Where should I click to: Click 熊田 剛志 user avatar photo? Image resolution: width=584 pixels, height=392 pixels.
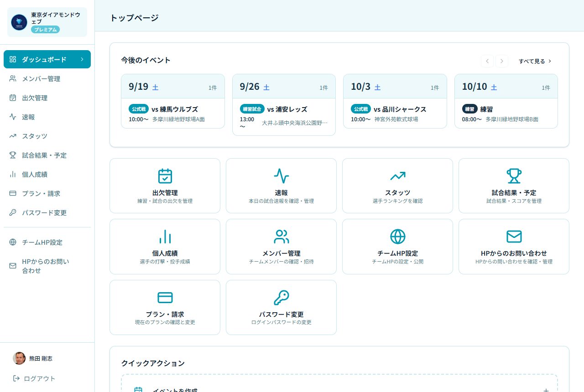click(x=19, y=358)
